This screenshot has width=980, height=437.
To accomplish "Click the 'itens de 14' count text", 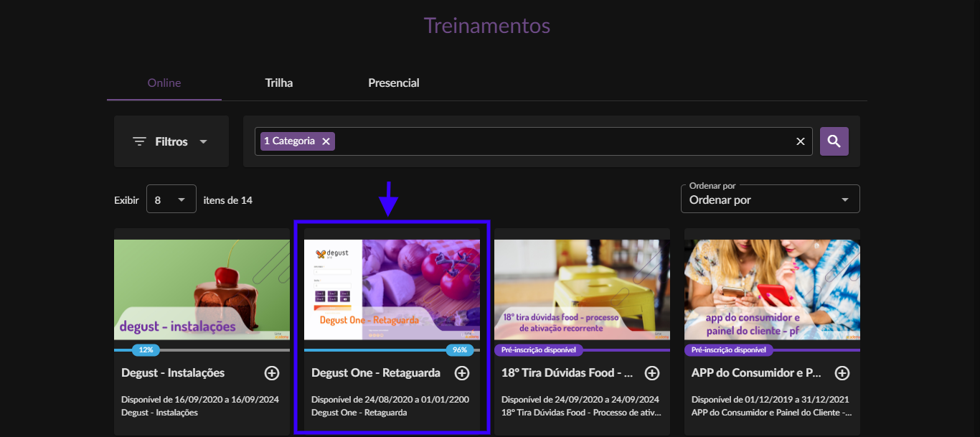I will tap(228, 200).
